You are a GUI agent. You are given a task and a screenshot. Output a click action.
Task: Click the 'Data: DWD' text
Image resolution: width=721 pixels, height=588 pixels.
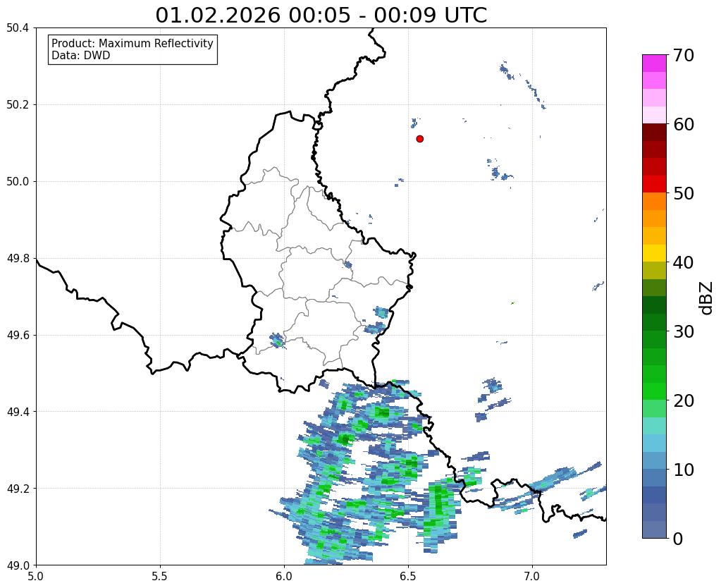(x=81, y=56)
